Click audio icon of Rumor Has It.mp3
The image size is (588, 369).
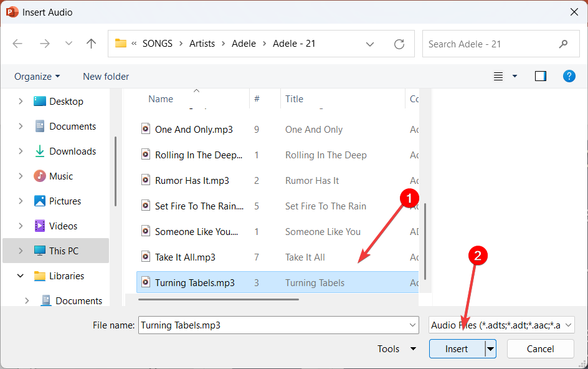[146, 180]
